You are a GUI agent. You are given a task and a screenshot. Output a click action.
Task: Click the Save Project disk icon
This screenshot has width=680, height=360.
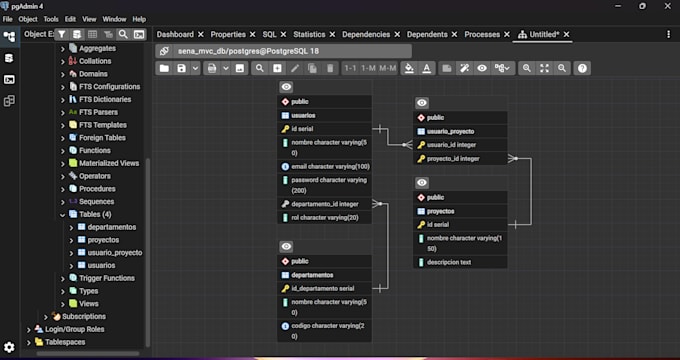click(182, 68)
